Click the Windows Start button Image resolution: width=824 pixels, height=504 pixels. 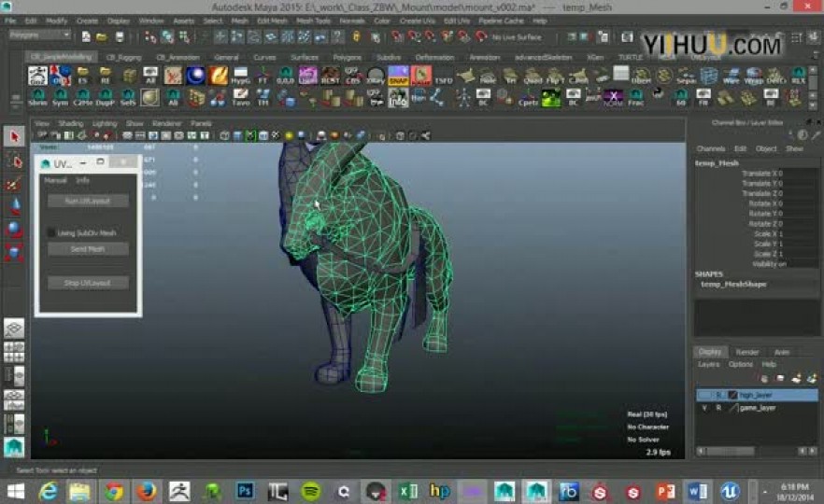point(15,491)
